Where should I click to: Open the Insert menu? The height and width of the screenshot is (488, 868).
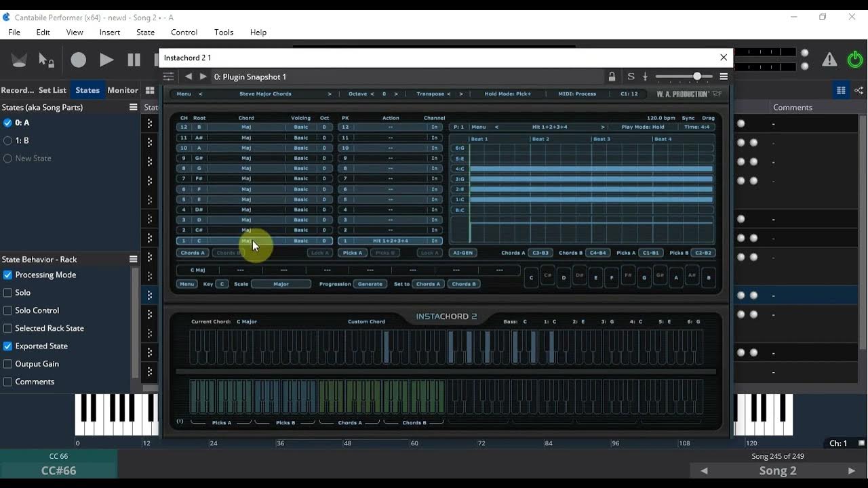click(110, 32)
